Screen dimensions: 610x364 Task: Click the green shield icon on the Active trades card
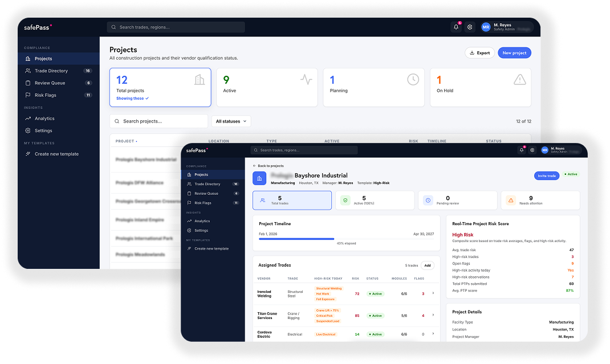click(345, 201)
